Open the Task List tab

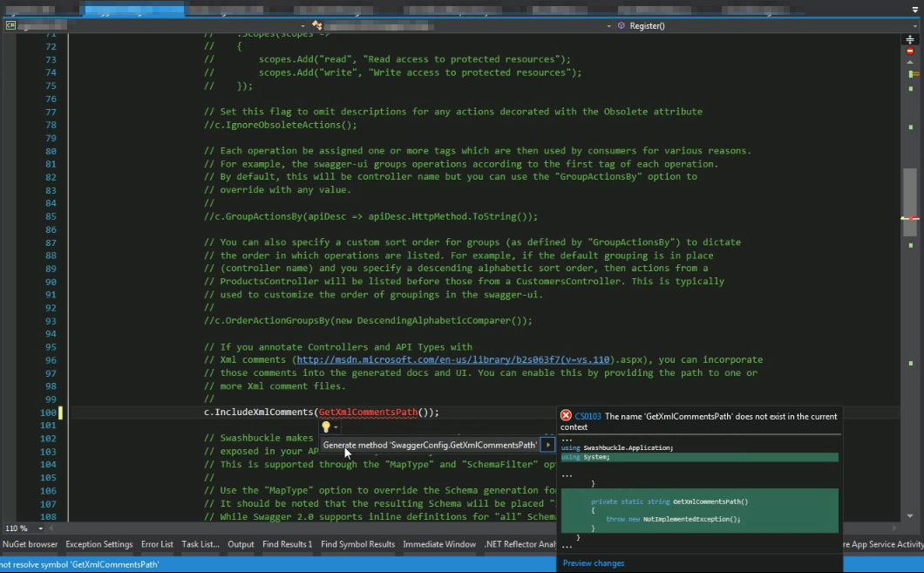(x=200, y=544)
